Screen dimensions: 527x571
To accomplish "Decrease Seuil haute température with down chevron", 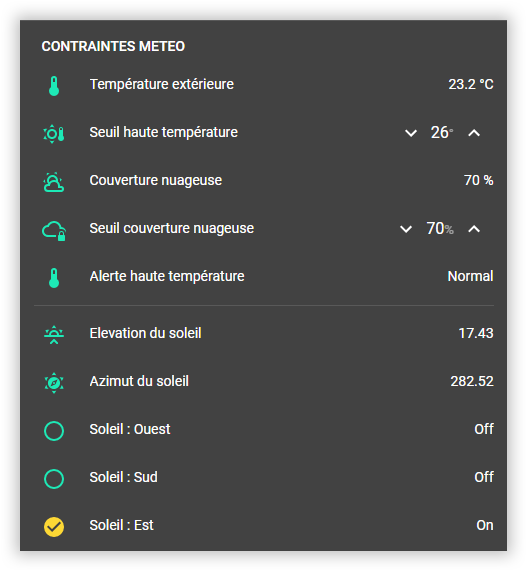I will point(411,133).
